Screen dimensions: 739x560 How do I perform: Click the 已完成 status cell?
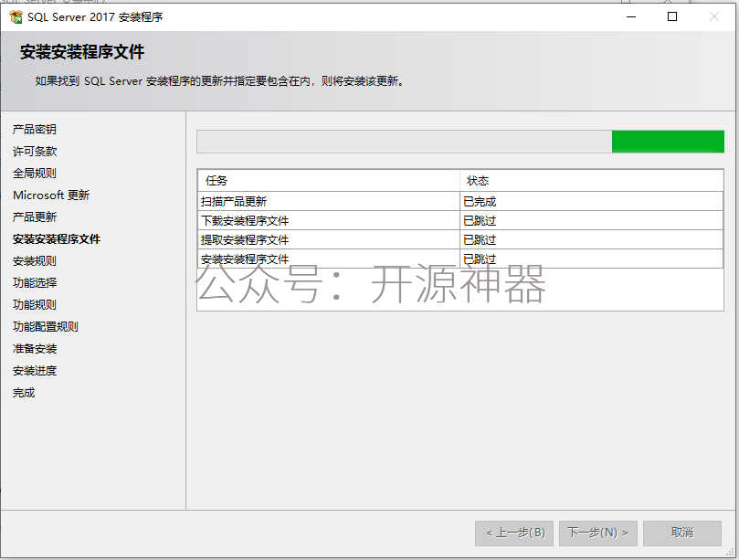(x=592, y=201)
